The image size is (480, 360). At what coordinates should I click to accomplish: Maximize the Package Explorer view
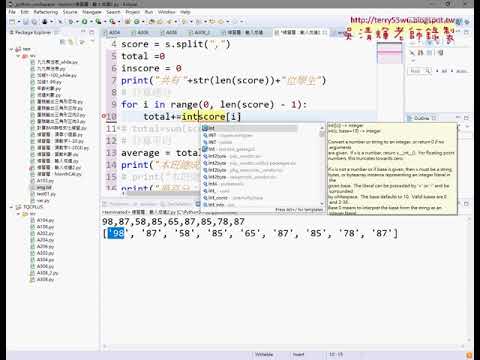92,32
